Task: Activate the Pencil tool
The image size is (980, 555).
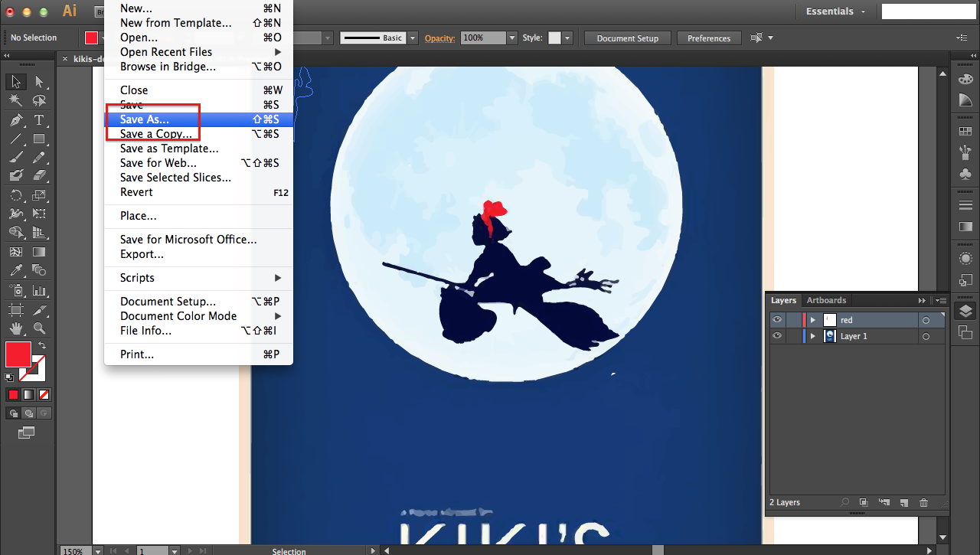Action: 39,157
